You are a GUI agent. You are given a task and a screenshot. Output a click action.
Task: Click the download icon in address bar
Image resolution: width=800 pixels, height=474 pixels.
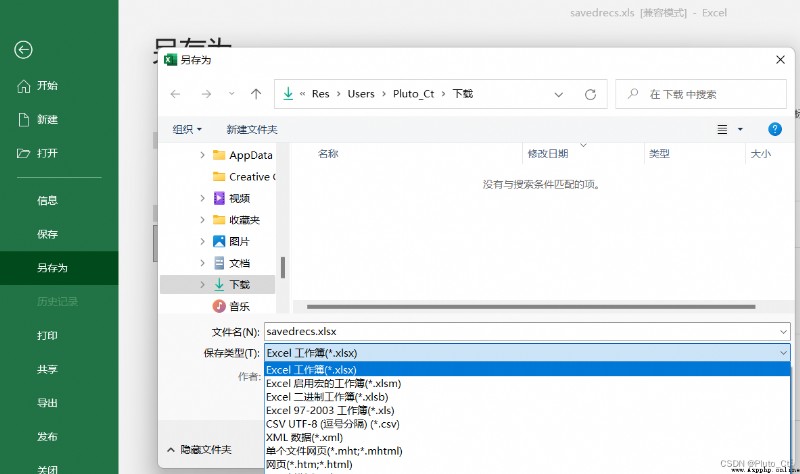pos(288,93)
